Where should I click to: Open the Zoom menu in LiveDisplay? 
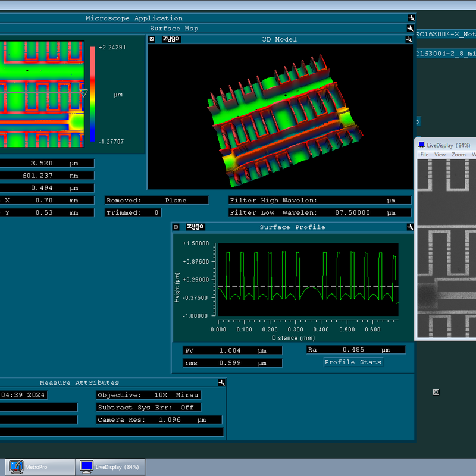coord(458,155)
